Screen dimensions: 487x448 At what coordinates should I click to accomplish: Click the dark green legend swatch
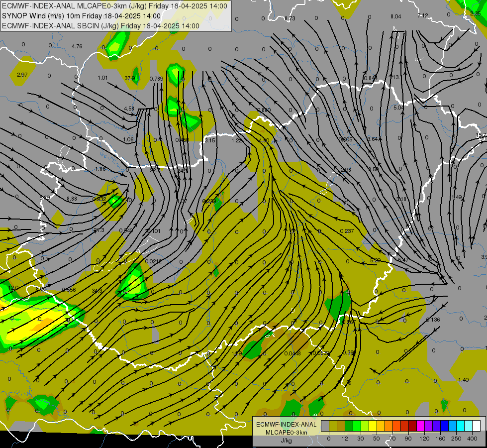point(349,426)
